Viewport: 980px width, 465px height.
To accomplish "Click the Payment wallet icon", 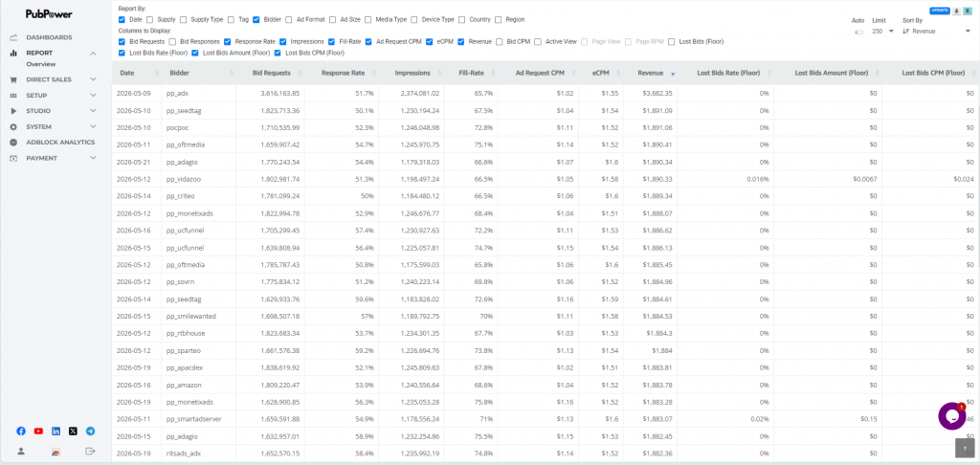I will (x=13, y=158).
